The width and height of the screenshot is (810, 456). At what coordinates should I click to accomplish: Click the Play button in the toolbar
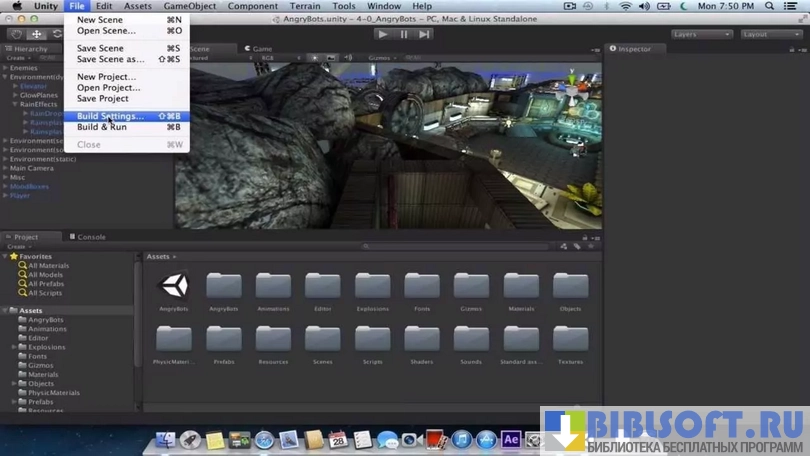pos(382,34)
